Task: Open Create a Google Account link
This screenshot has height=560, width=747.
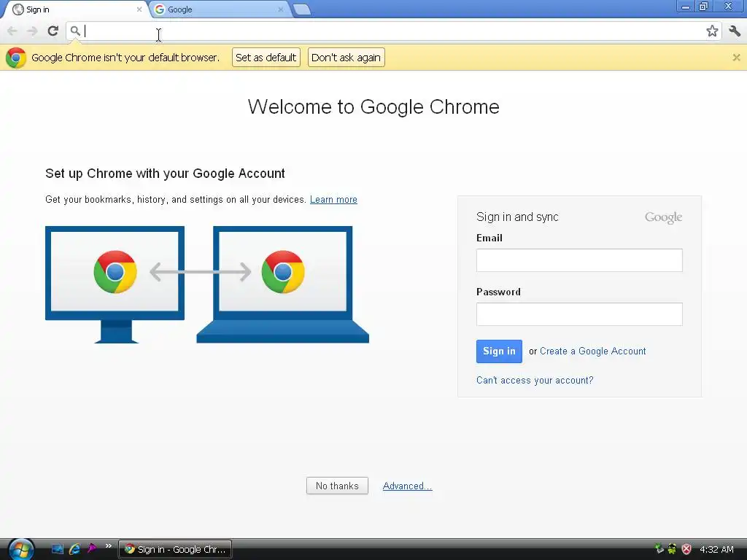Action: click(x=592, y=351)
